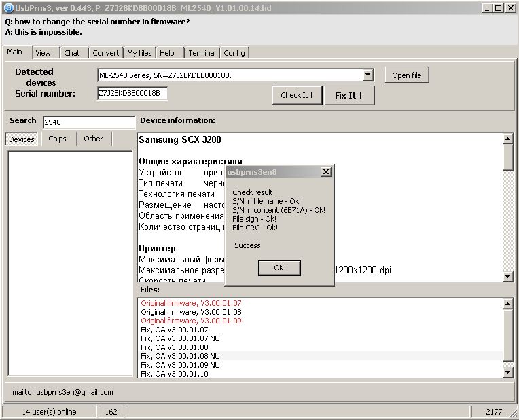Open the My files tab
Image resolution: width=519 pixels, height=420 pixels.
[139, 53]
